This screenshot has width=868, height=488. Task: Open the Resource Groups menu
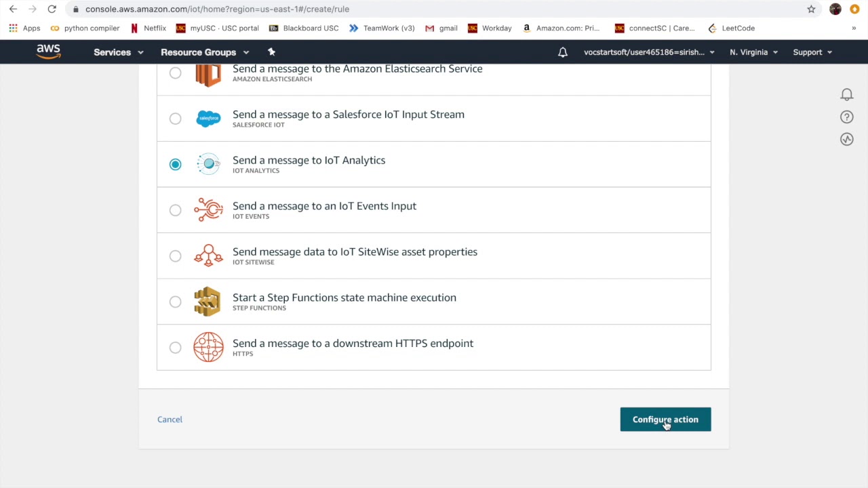[205, 52]
